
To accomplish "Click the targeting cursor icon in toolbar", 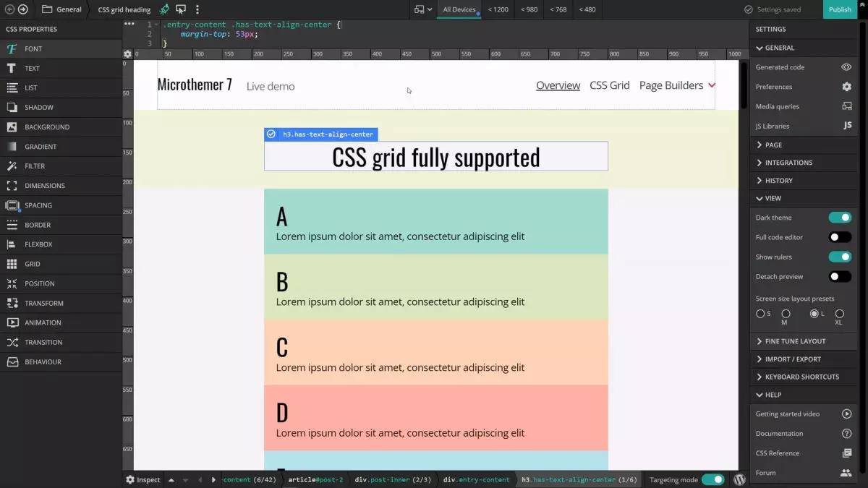I will tap(181, 9).
